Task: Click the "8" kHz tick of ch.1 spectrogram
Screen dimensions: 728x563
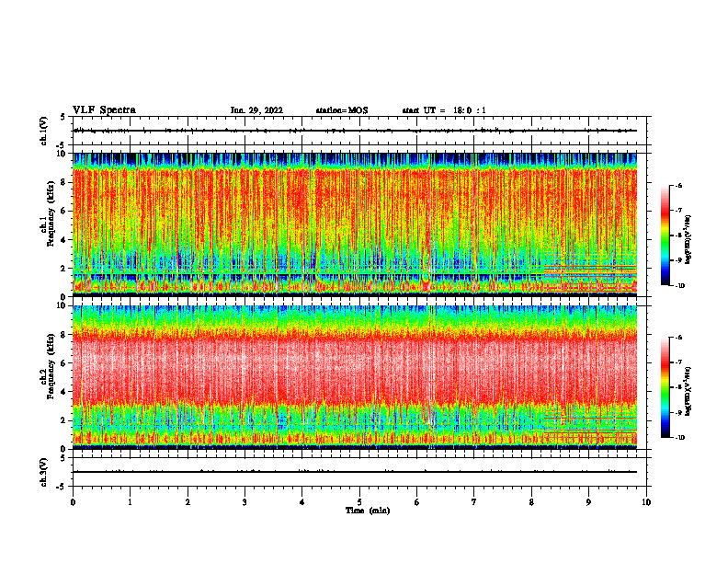Action: 64,182
